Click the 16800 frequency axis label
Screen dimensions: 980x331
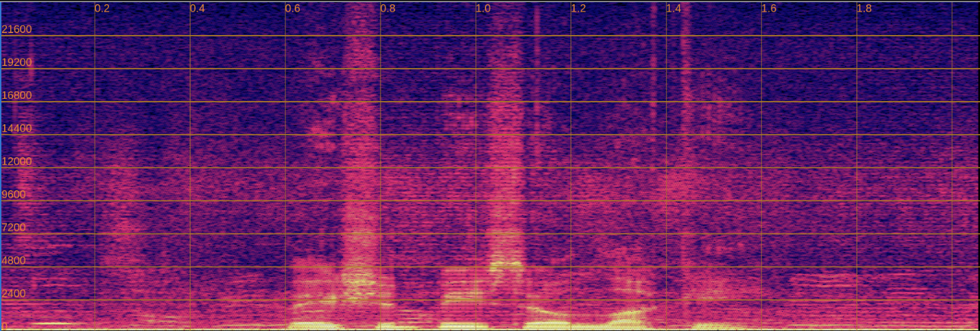[17, 95]
